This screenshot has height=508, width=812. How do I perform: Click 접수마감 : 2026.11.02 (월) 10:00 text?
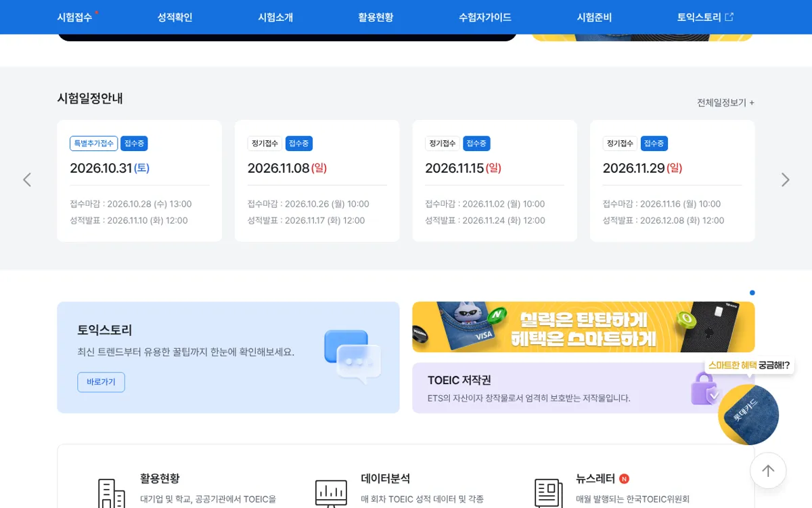pos(485,204)
